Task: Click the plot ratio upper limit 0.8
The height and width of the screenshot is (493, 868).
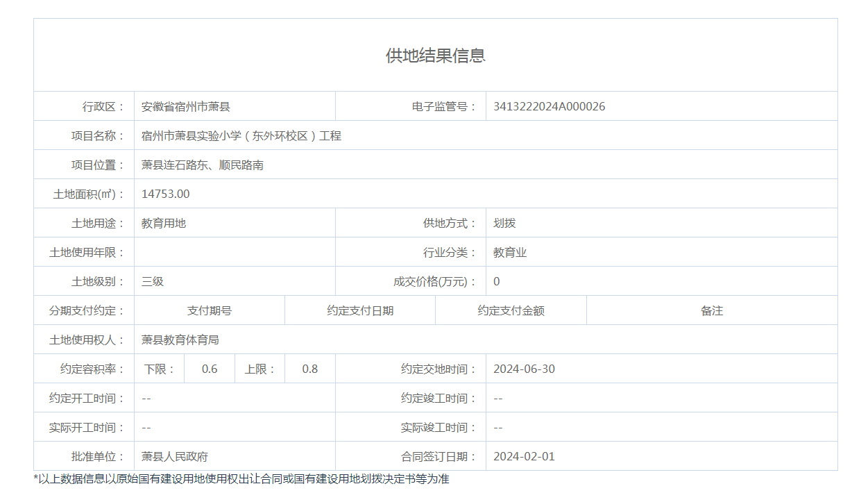Action: click(310, 369)
